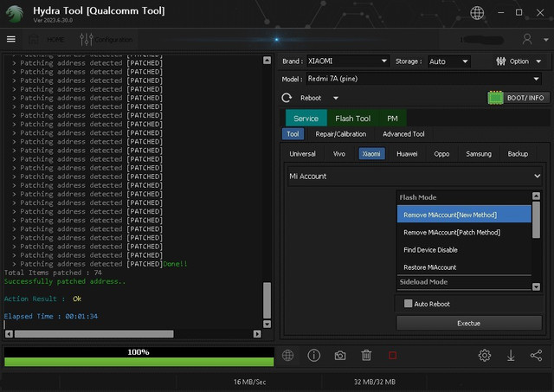Open the hamburger menu

11,39
